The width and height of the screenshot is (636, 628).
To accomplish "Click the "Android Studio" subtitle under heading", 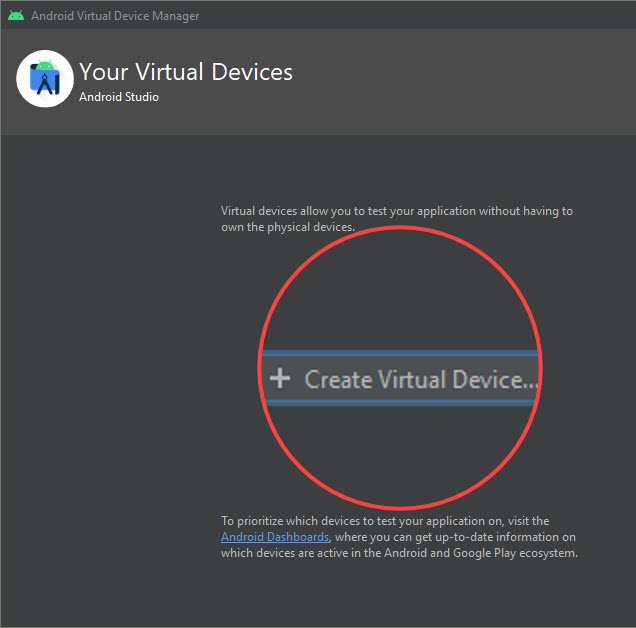I will pos(118,97).
